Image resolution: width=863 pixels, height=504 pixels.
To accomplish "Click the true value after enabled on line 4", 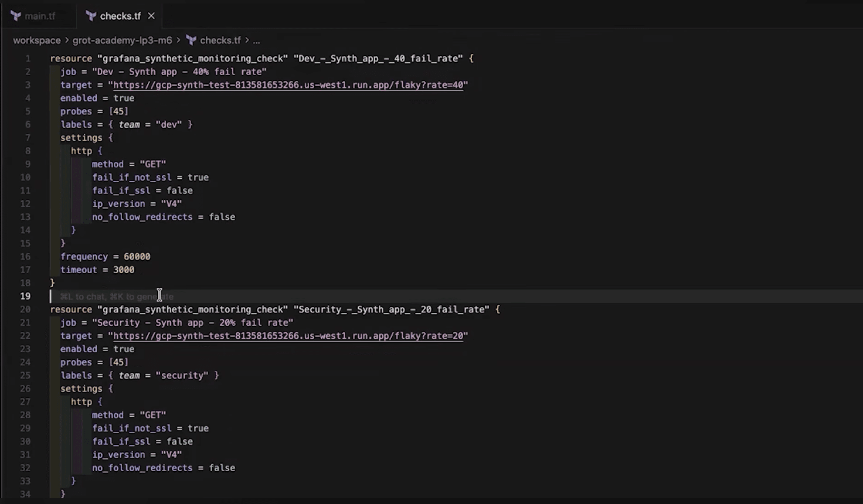I will (x=123, y=98).
